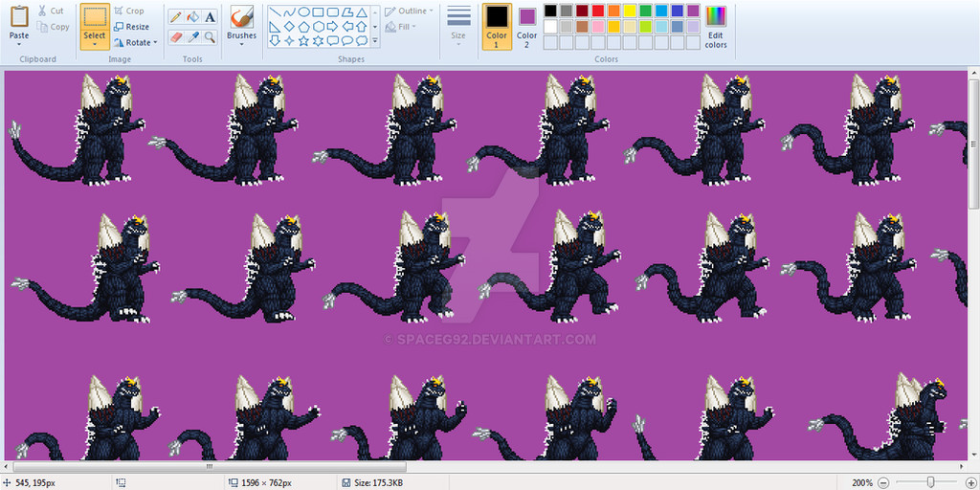
Task: Open the Rotate dropdown menu
Action: coord(155,42)
